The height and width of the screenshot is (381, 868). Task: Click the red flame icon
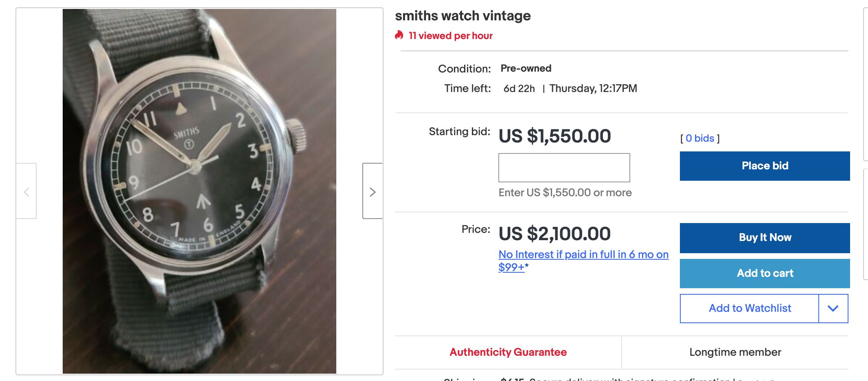point(399,35)
